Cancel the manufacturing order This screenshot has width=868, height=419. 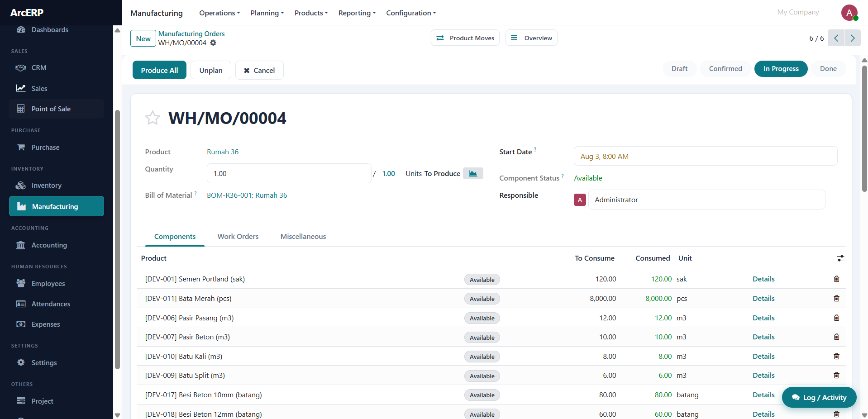(259, 70)
